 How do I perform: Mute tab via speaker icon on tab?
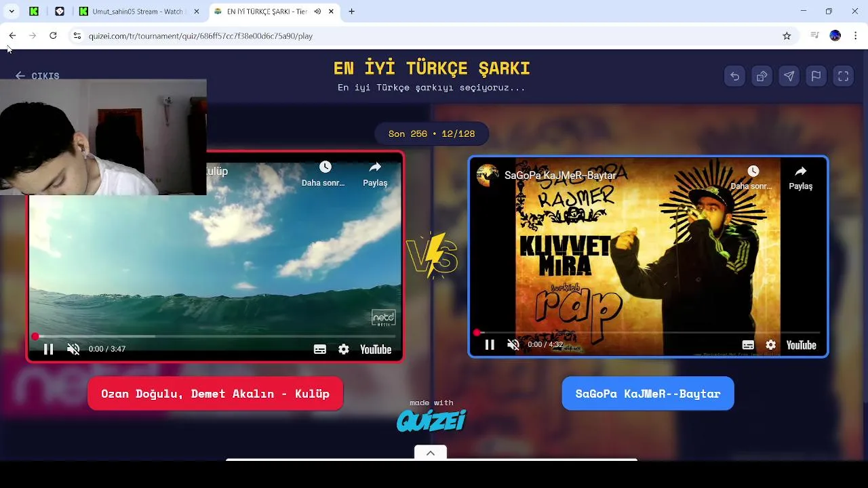click(317, 12)
